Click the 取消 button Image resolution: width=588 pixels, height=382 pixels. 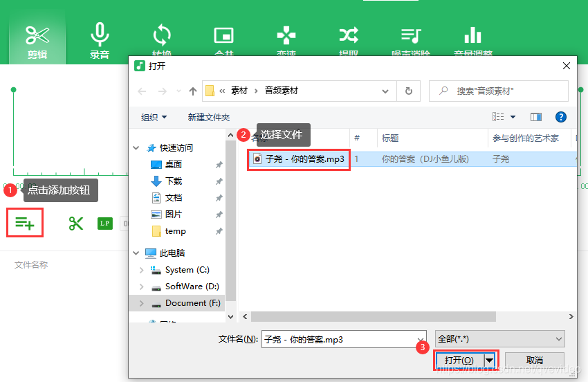coord(535,361)
